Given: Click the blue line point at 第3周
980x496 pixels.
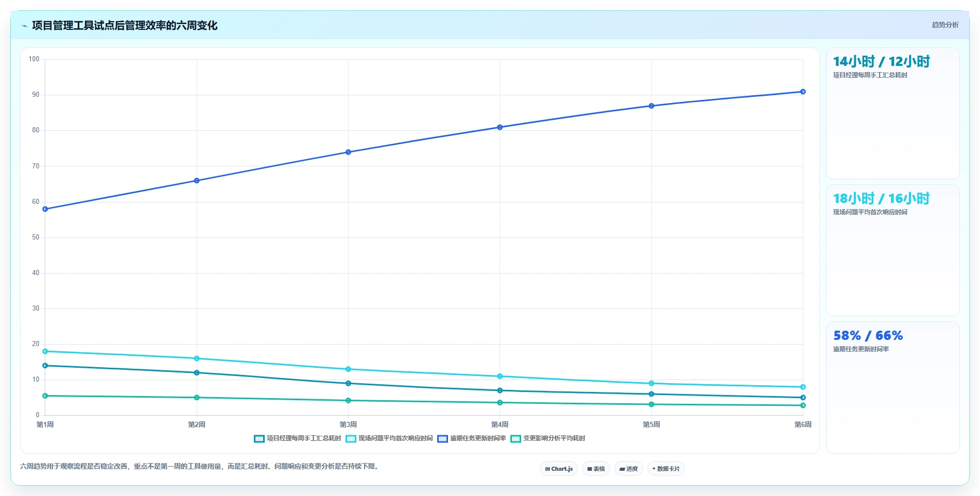Looking at the screenshot, I should click(348, 152).
